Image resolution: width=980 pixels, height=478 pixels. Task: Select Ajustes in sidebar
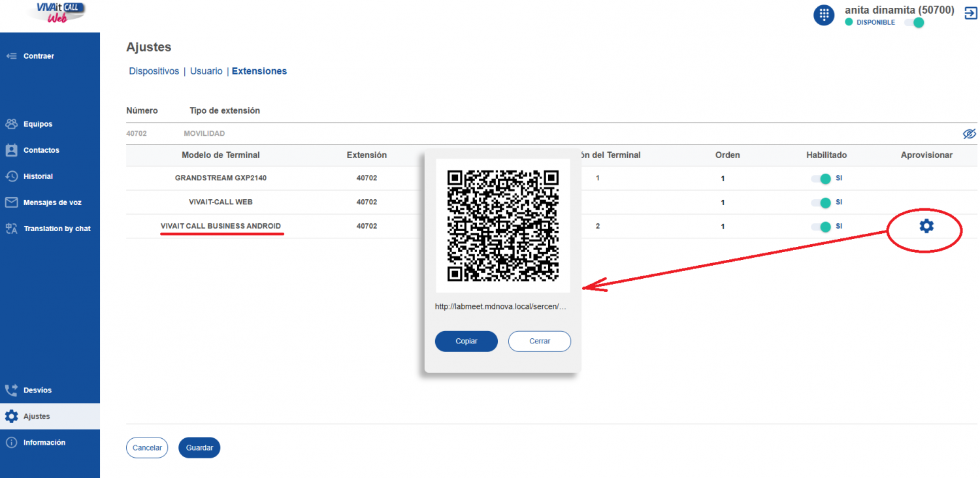point(50,416)
